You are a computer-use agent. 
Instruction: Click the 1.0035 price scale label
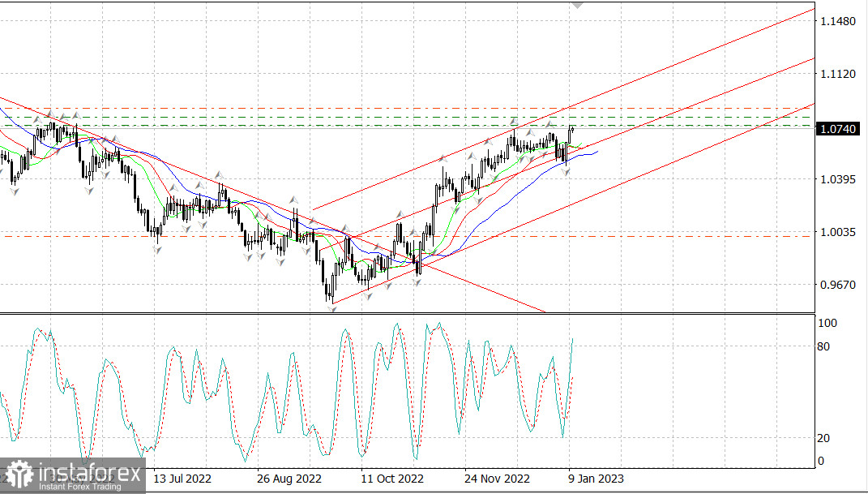pos(838,232)
